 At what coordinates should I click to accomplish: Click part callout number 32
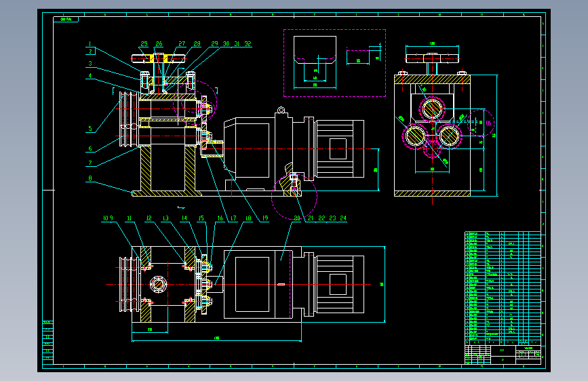(248, 44)
